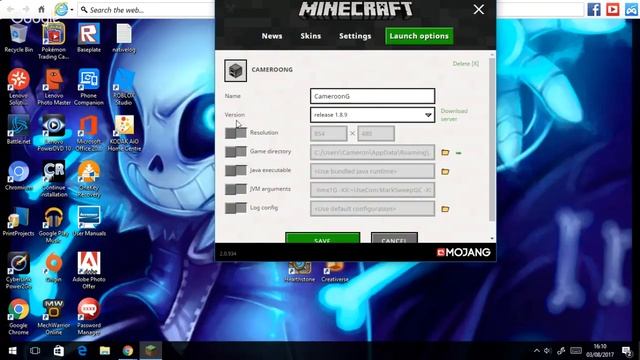Open the Baseplate Roblox desktop icon
Image resolution: width=640 pixels, height=360 pixels.
(89, 38)
